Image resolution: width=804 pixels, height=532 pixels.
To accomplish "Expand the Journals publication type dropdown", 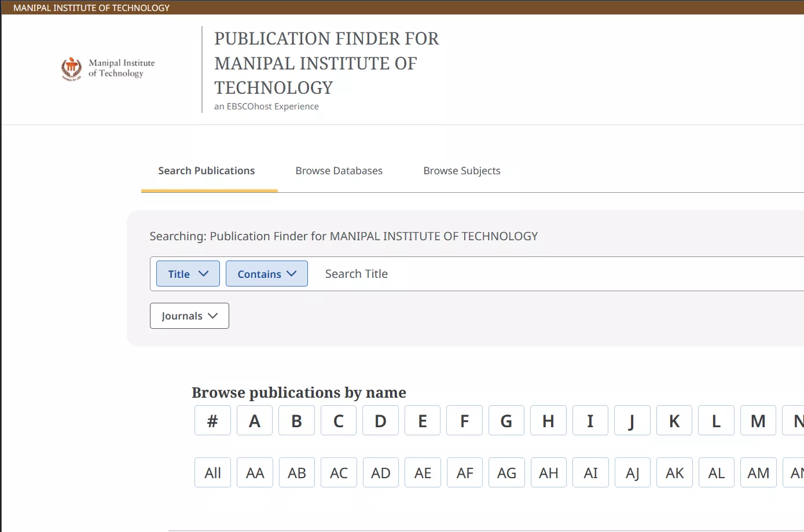I will click(189, 315).
